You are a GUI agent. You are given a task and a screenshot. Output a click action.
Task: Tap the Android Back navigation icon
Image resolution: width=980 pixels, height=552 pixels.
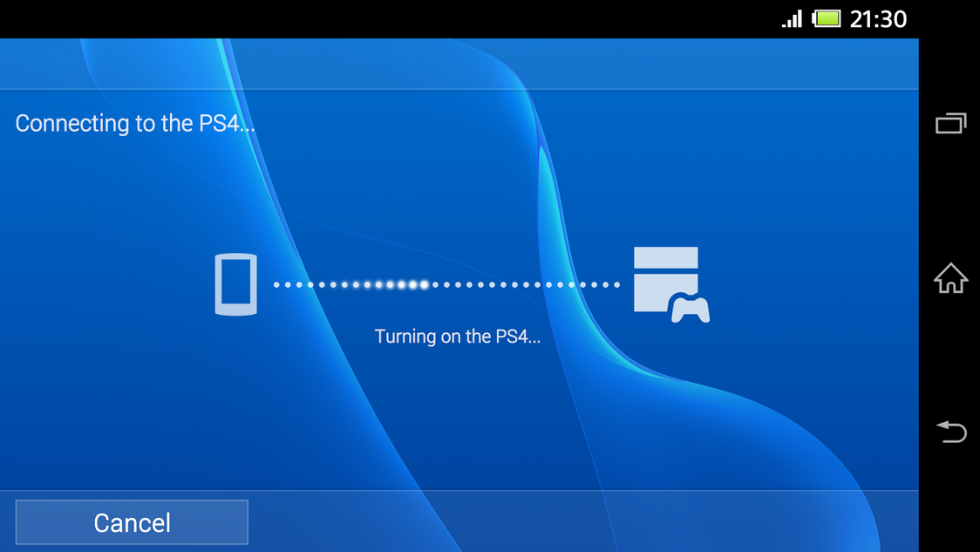click(950, 432)
